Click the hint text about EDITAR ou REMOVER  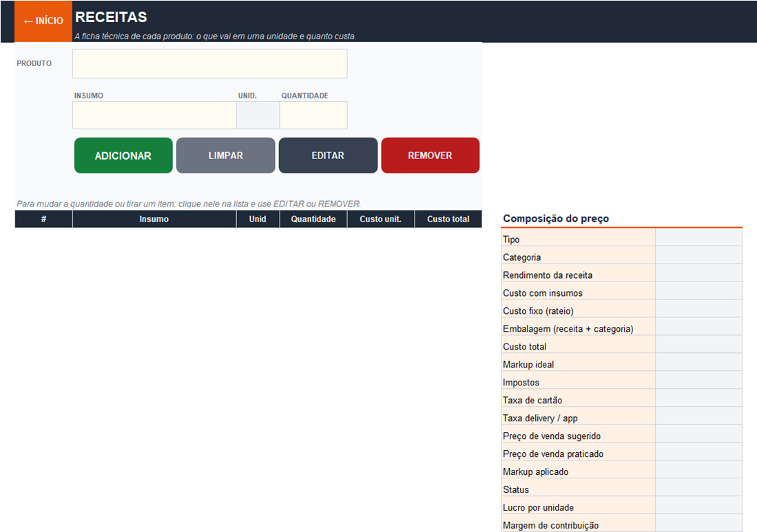(189, 204)
